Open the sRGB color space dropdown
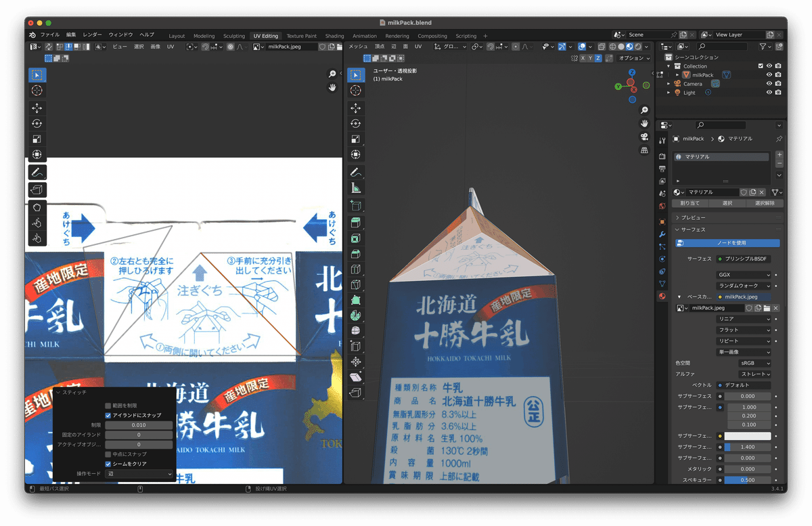 754,364
